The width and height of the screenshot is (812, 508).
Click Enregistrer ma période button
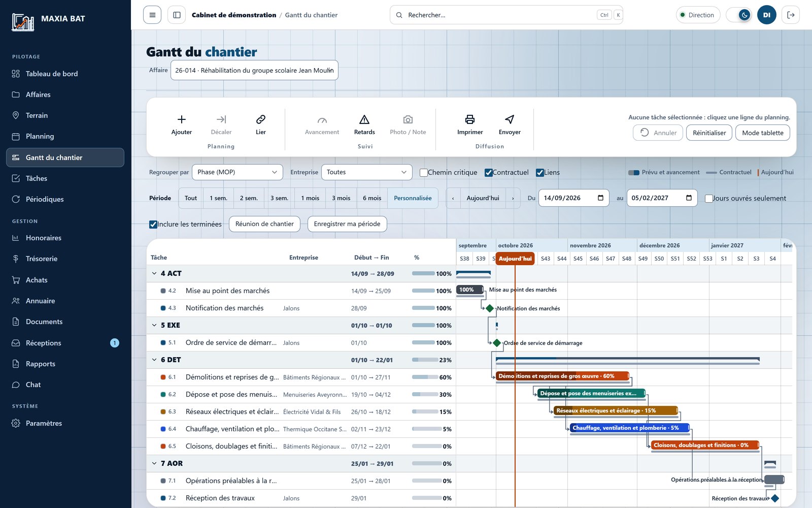pos(347,224)
